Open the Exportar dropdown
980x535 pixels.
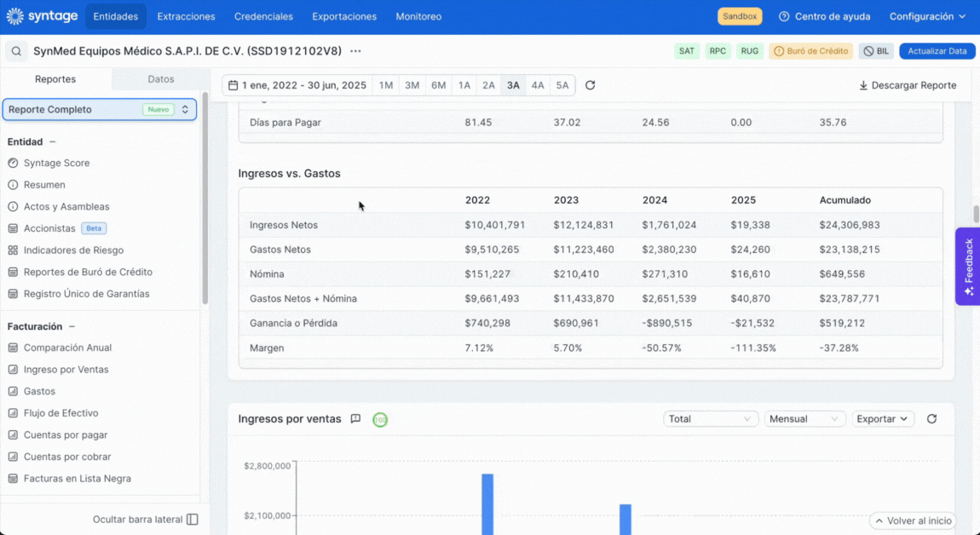click(883, 419)
